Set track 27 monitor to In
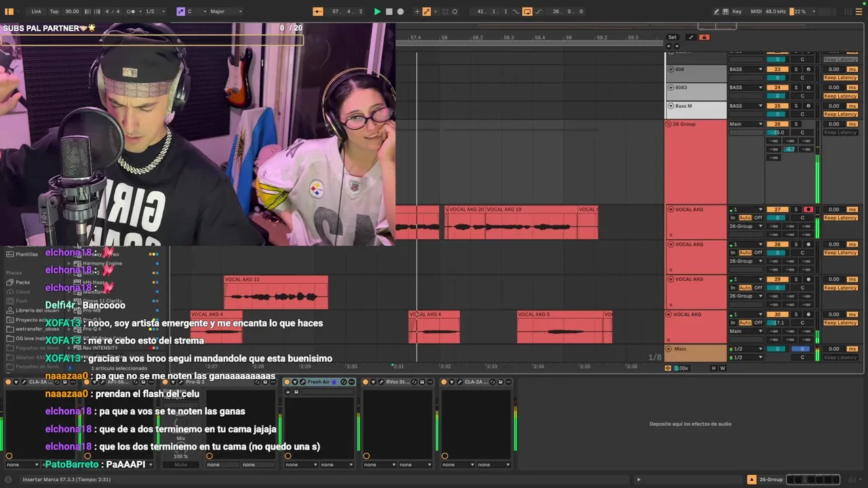Screen dimensions: 868x488 tap(732, 218)
